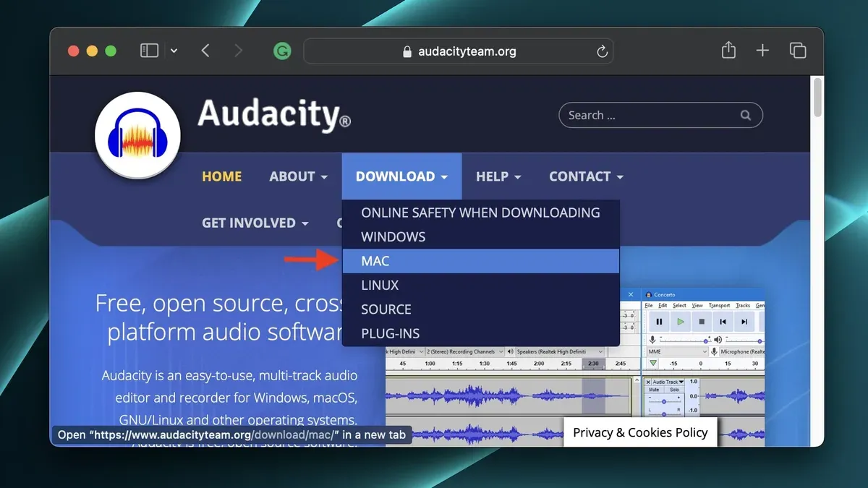Go back with the back arrow
The width and height of the screenshot is (868, 488).
point(205,51)
